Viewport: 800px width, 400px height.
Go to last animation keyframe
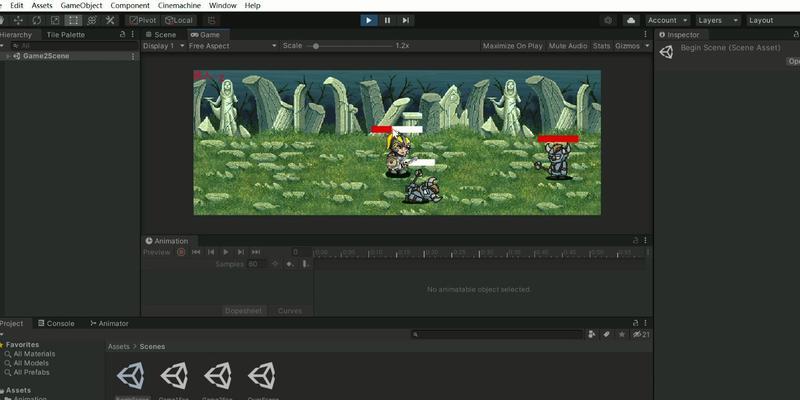tap(256, 252)
